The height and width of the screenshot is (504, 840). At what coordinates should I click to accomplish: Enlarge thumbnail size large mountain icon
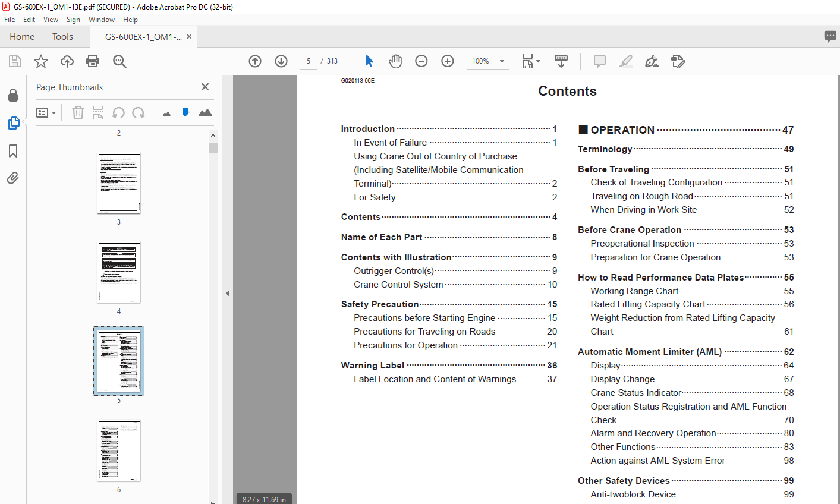[x=205, y=112]
